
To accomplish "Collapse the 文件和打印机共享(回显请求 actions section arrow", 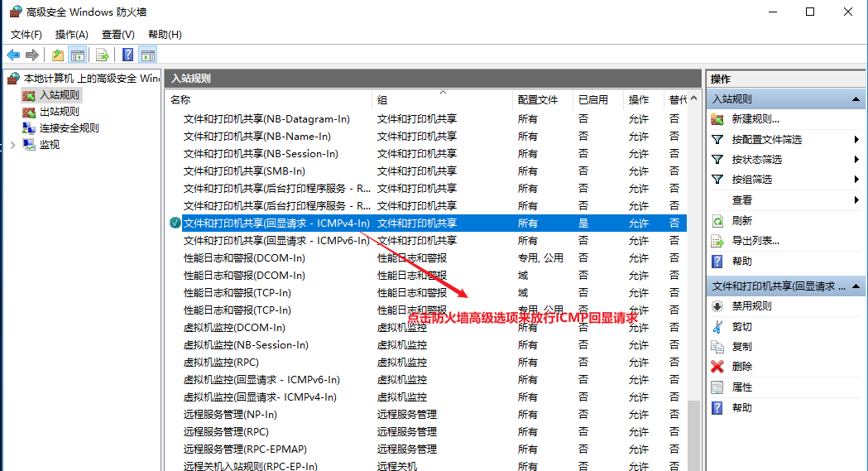I will tap(856, 286).
